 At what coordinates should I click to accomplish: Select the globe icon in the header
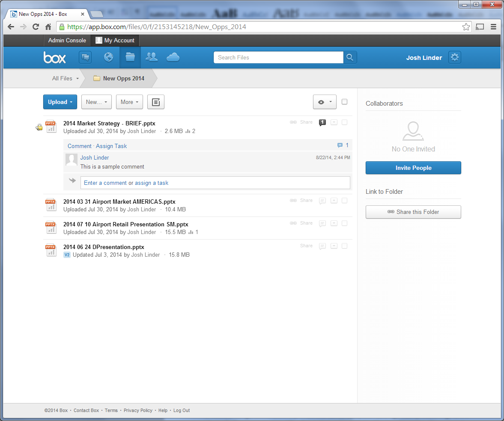pos(108,57)
